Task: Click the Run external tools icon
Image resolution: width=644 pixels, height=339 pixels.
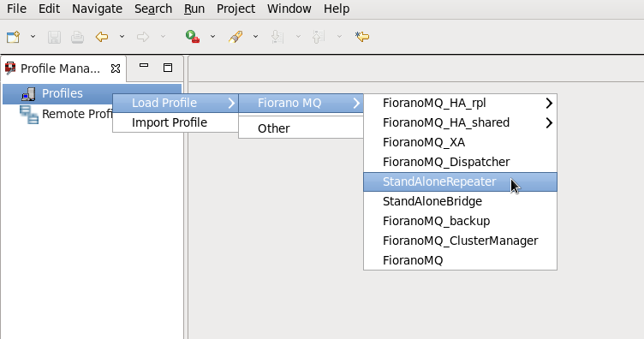Action: [x=192, y=37]
